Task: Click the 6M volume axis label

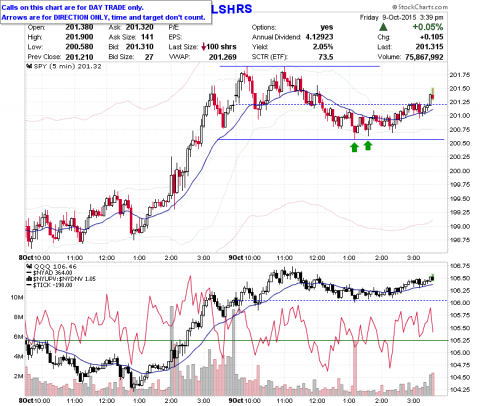Action: (x=18, y=337)
